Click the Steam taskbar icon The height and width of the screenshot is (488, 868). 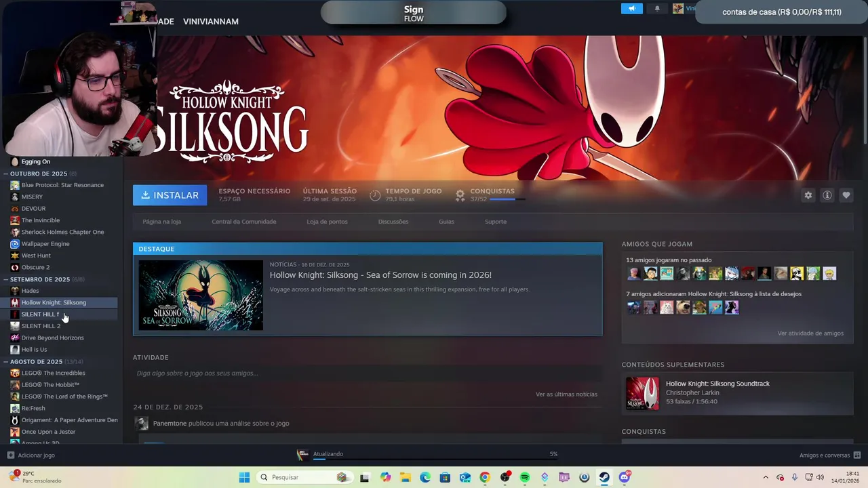click(x=604, y=477)
